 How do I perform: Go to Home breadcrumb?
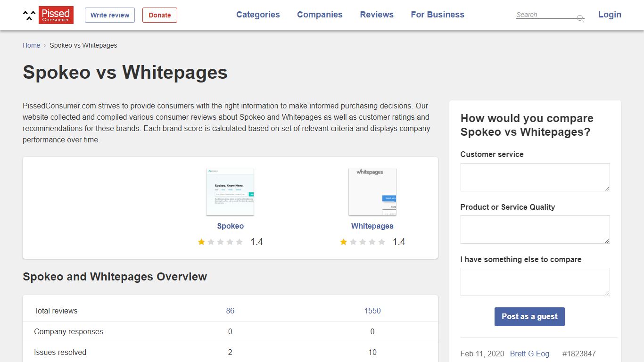point(31,45)
